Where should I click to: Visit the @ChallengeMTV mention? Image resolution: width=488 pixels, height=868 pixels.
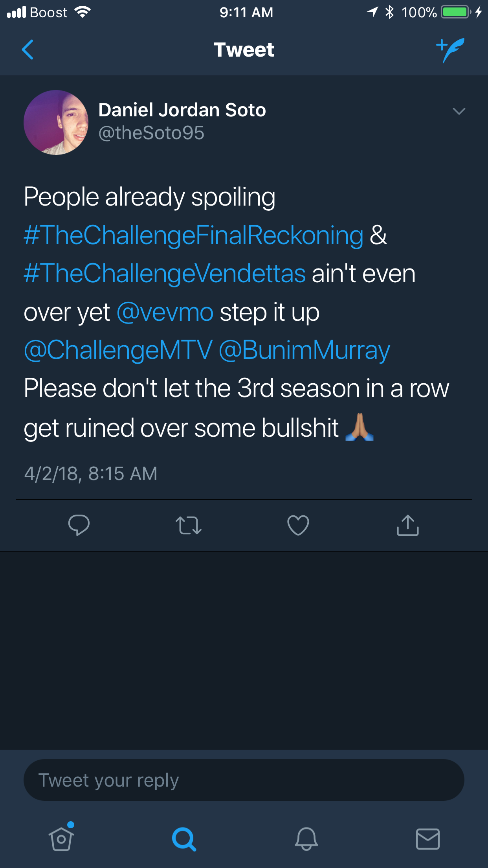[x=118, y=350]
